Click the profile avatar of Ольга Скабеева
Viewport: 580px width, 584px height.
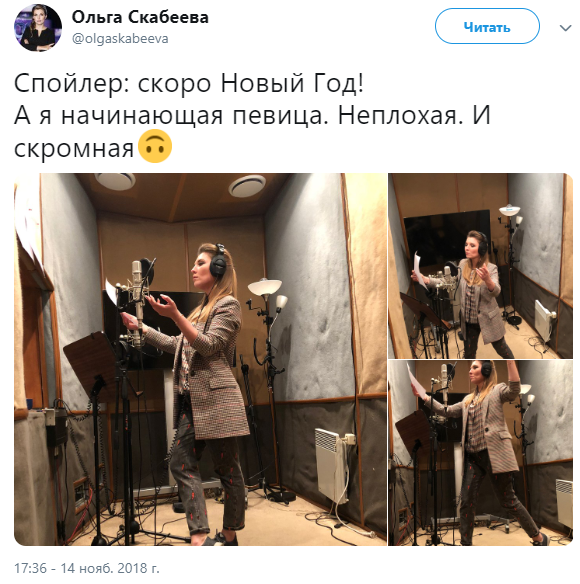point(38,28)
